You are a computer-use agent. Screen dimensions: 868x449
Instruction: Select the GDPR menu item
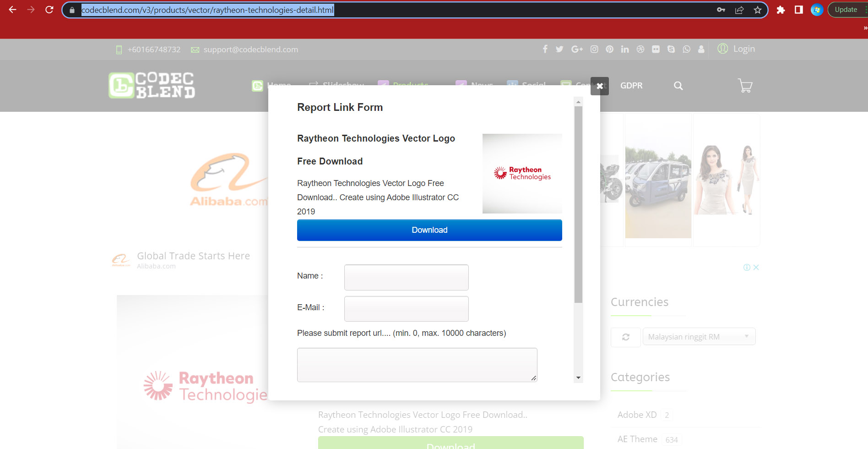click(x=631, y=86)
